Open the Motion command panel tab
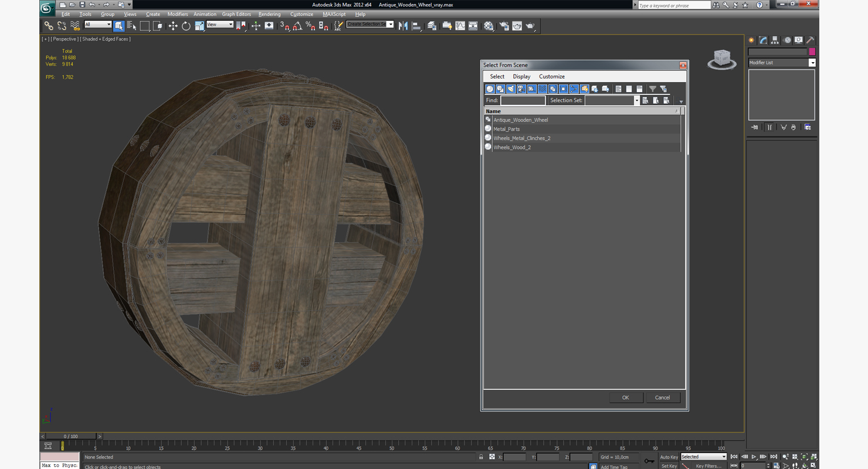The width and height of the screenshot is (868, 469). click(x=787, y=40)
